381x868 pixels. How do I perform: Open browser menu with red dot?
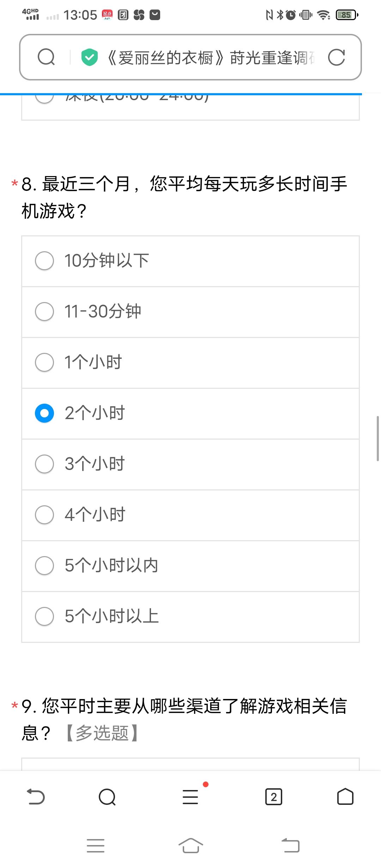[x=191, y=796]
